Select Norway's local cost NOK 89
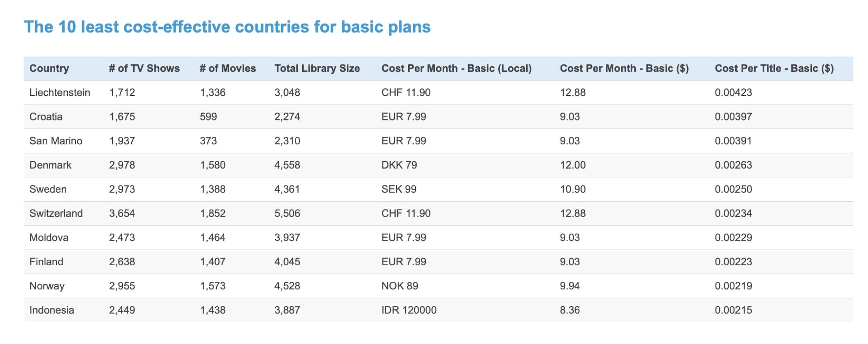The height and width of the screenshot is (344, 868). click(x=399, y=286)
